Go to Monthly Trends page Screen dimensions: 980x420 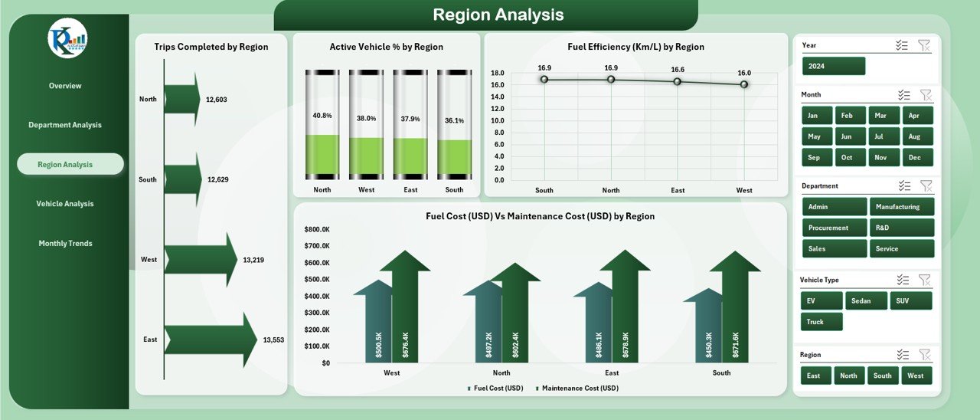tap(65, 244)
